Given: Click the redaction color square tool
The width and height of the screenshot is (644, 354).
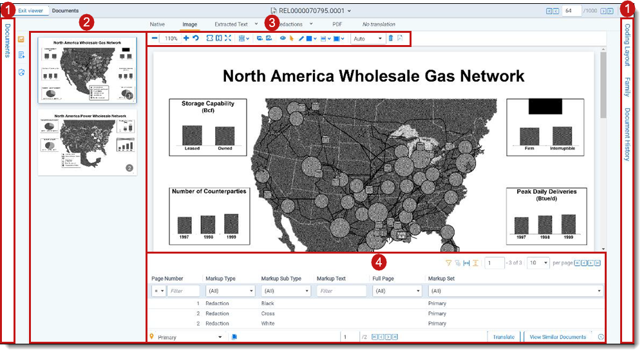Looking at the screenshot, I should tap(309, 39).
